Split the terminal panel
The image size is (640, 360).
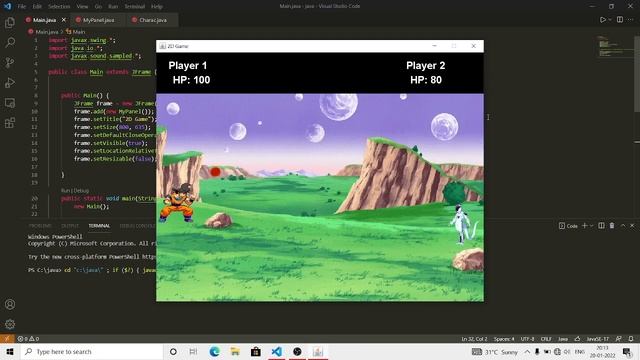601,225
